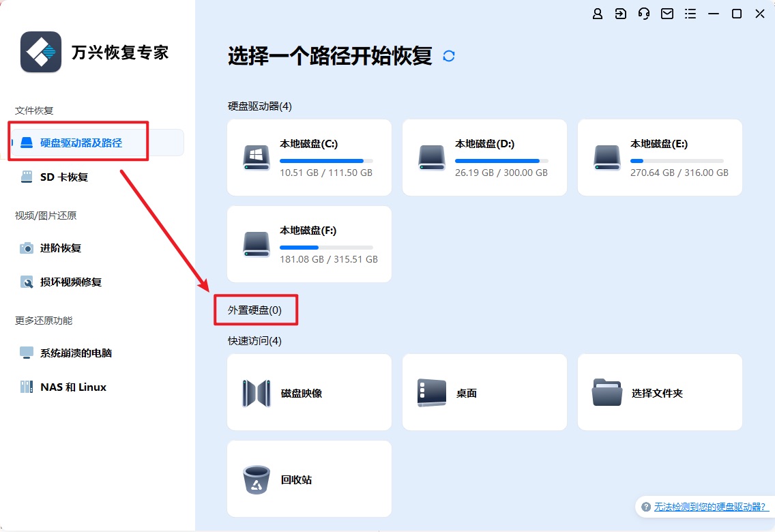Click the sign-in arrow icon

click(x=620, y=14)
